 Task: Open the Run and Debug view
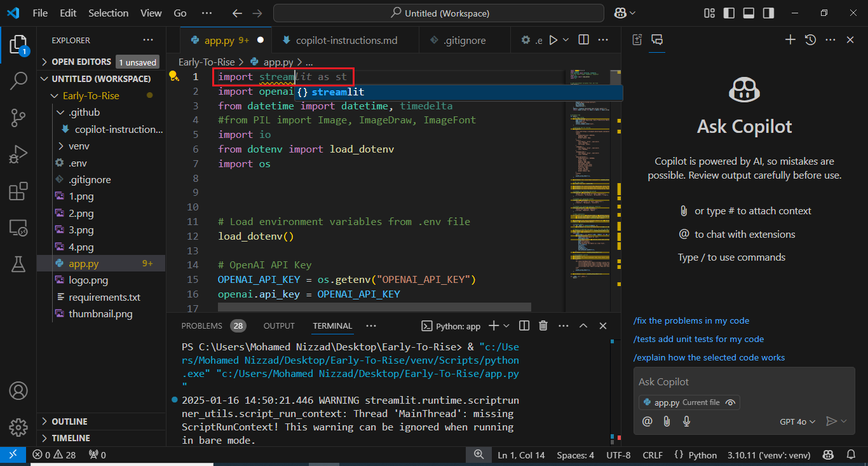pos(18,154)
